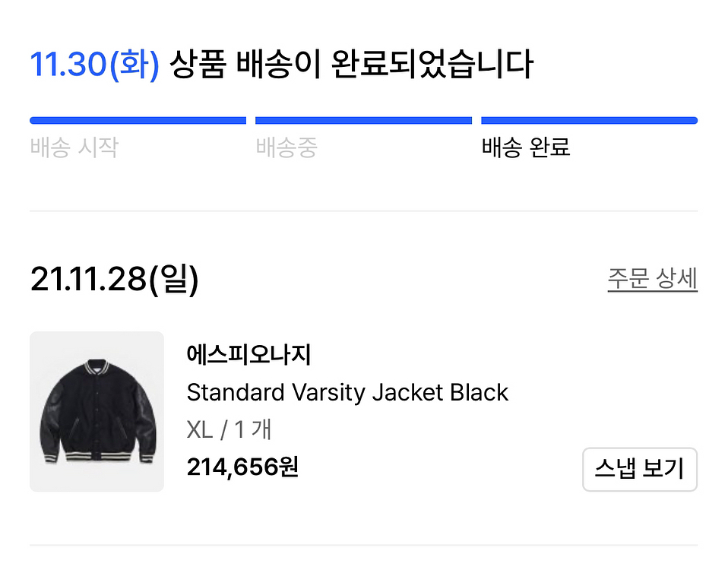This screenshot has width=728, height=570.
Task: Click Standard Varsity Jacket Black product title
Action: (347, 393)
